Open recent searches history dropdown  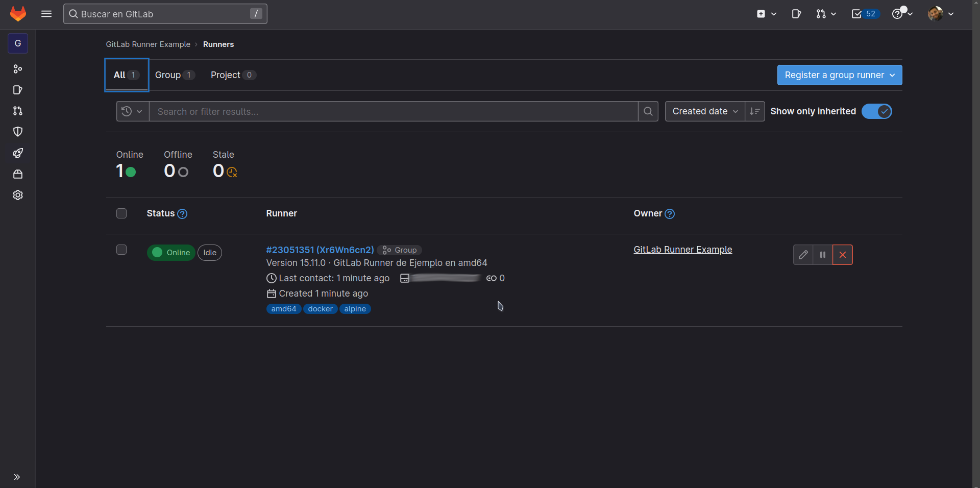click(x=133, y=111)
